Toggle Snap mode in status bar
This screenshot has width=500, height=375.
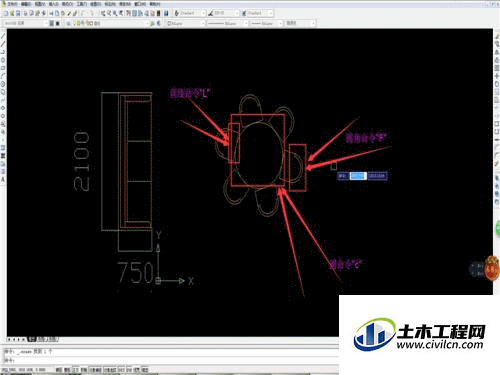click(59, 370)
